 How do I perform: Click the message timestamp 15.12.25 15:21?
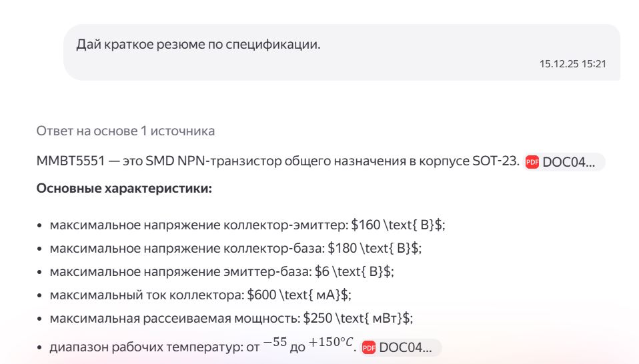coord(572,65)
